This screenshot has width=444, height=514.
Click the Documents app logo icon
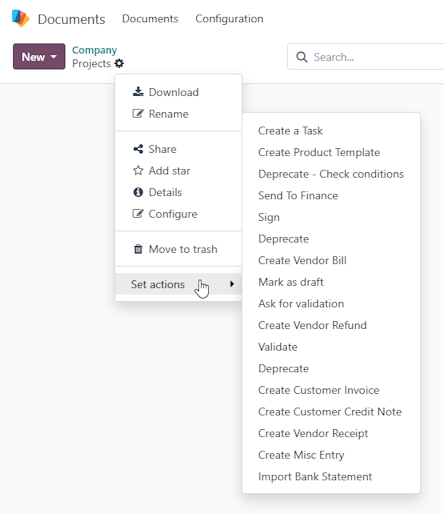(21, 19)
